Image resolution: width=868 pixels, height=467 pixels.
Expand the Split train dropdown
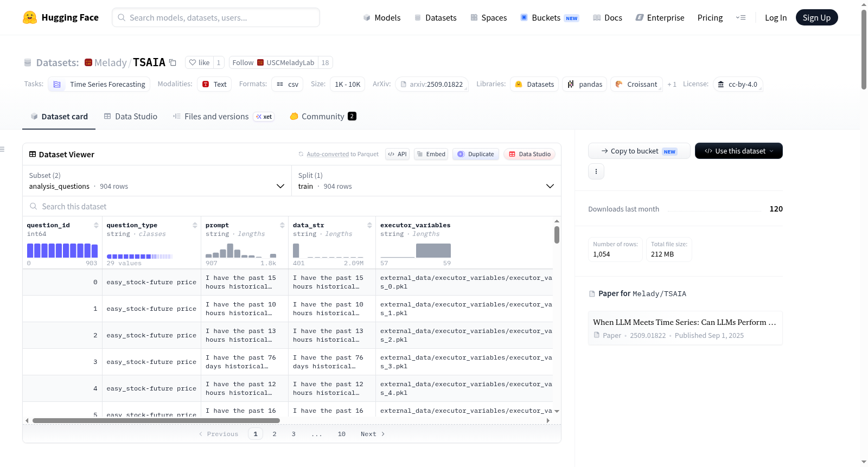pos(426,181)
